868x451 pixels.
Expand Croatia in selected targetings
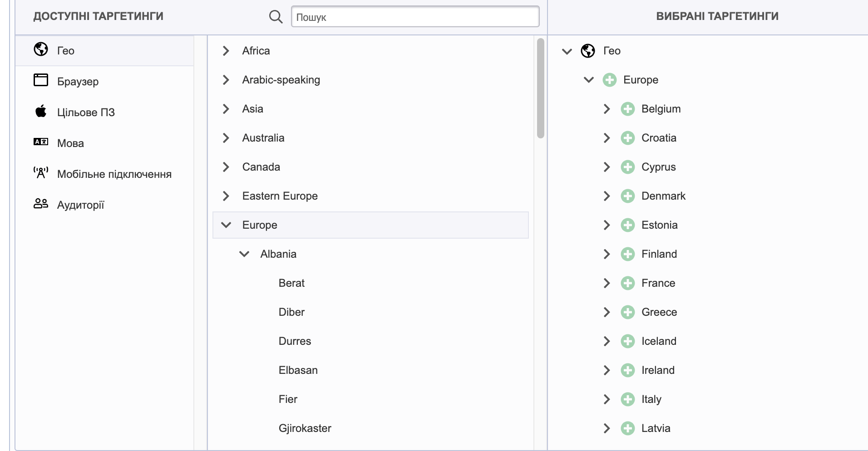(607, 138)
